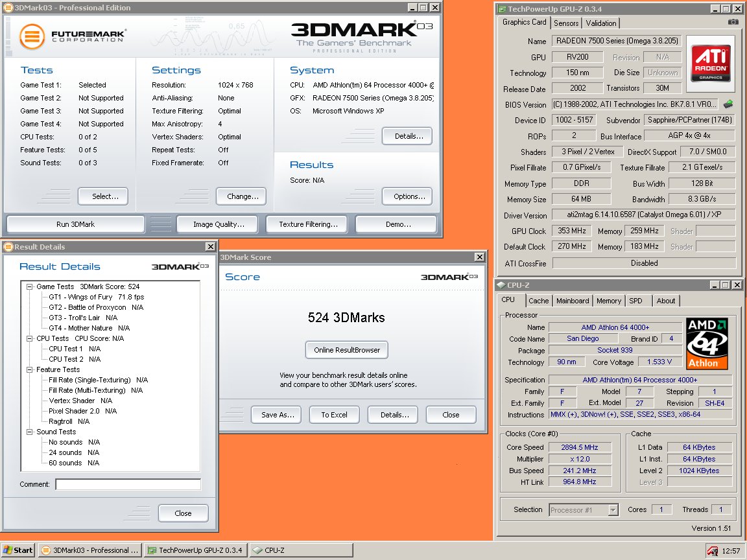
Task: Switch to the Cache tab in CPU-Z
Action: tap(538, 301)
